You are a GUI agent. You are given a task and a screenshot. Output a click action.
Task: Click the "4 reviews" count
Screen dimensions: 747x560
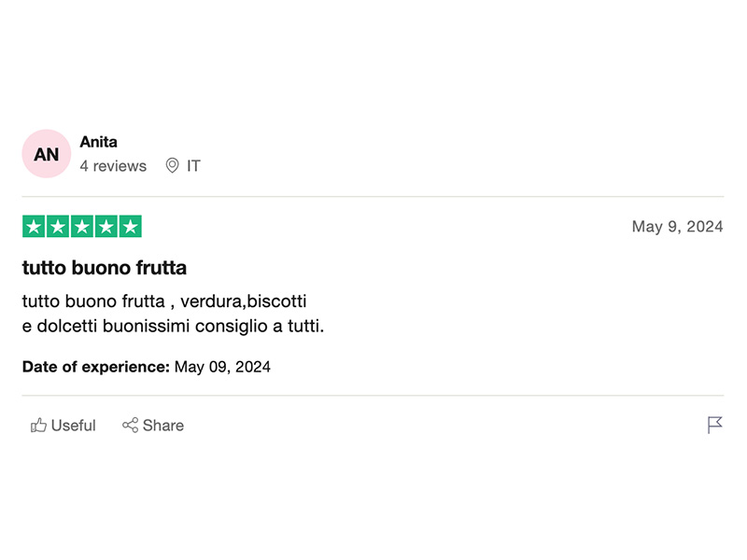(x=113, y=166)
